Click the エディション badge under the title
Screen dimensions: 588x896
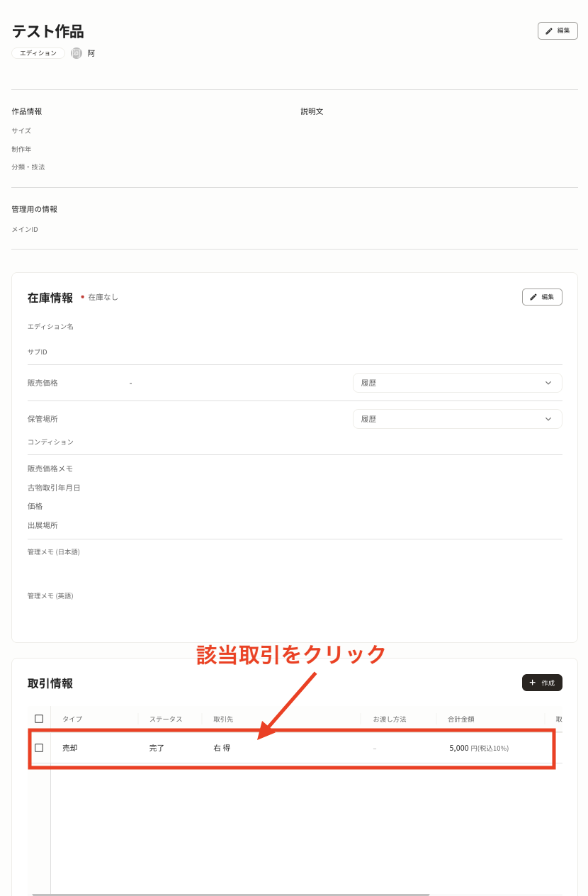38,52
